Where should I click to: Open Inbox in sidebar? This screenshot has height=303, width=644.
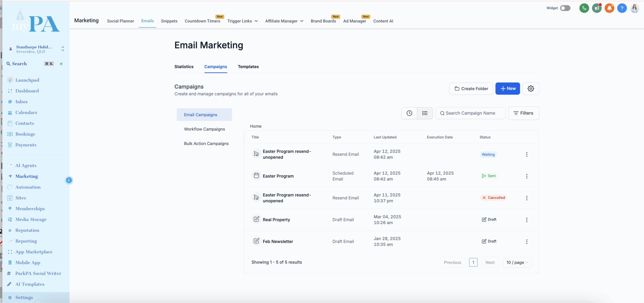pyautogui.click(x=22, y=102)
